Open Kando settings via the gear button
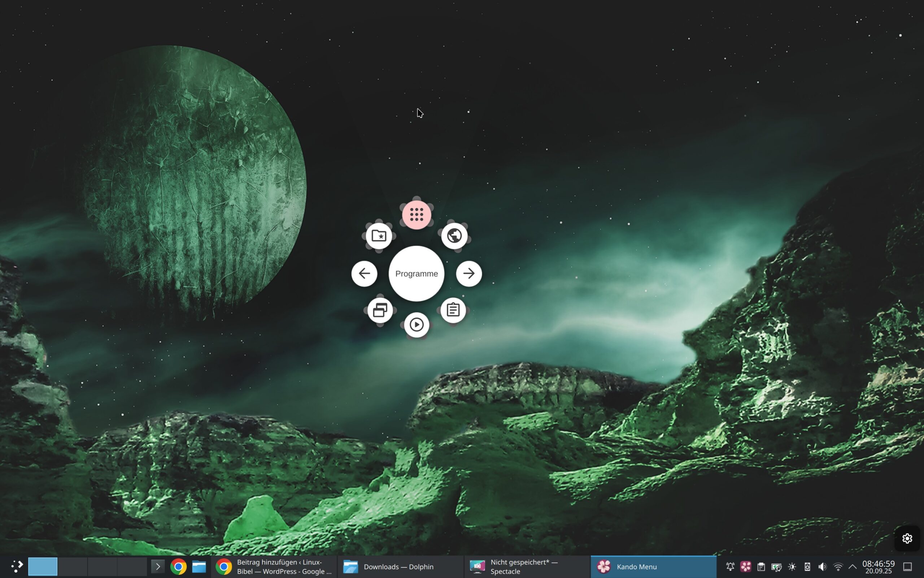The height and width of the screenshot is (578, 924). click(x=907, y=539)
